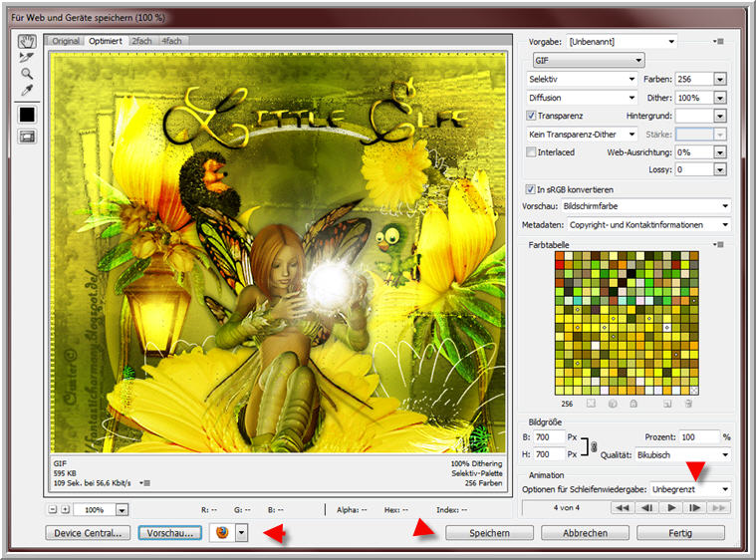The image size is (756, 560).
Task: Open the Web-Ausrichtung slider arrow
Action: [720, 152]
